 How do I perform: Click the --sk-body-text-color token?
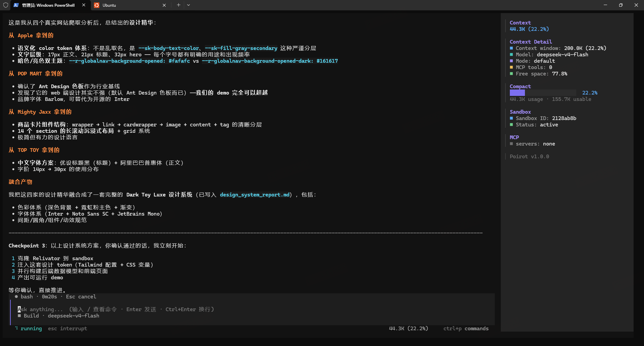(169, 48)
